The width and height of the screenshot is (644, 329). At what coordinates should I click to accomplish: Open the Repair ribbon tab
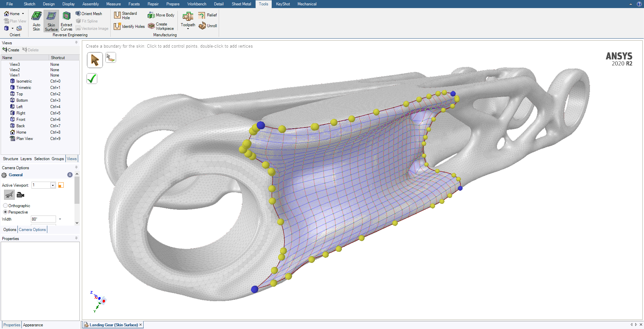(x=153, y=4)
